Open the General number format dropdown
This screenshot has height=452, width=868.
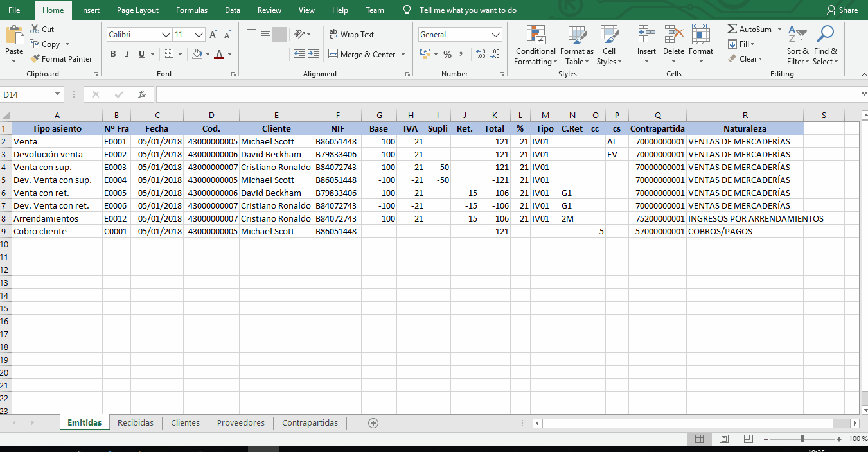[x=496, y=35]
